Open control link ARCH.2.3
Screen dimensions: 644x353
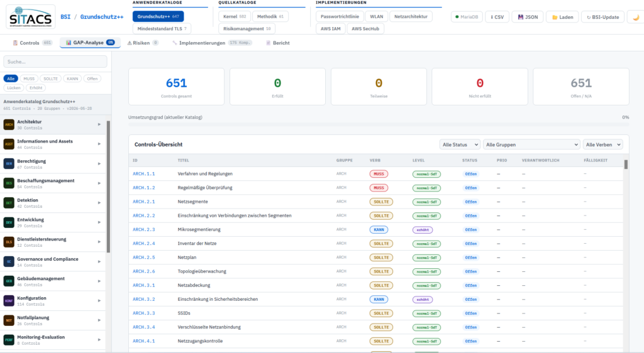(144, 230)
